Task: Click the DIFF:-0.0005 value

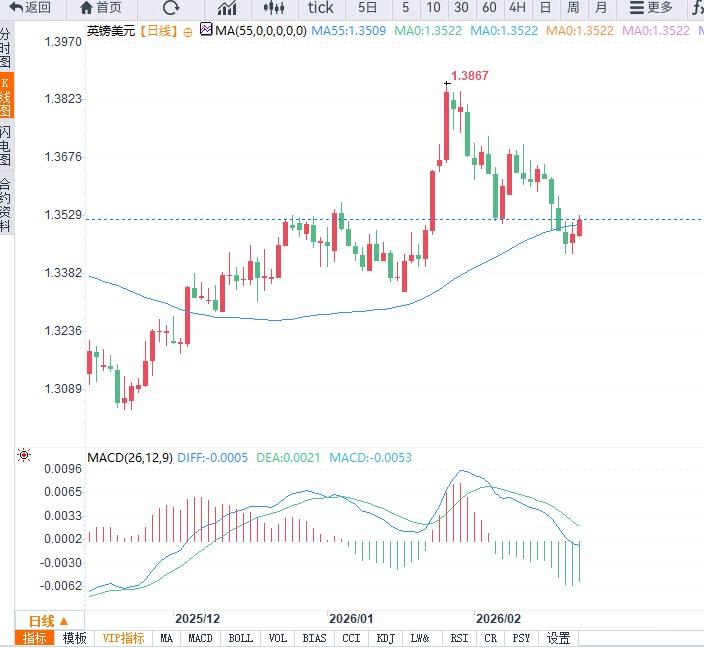Action: (x=212, y=458)
